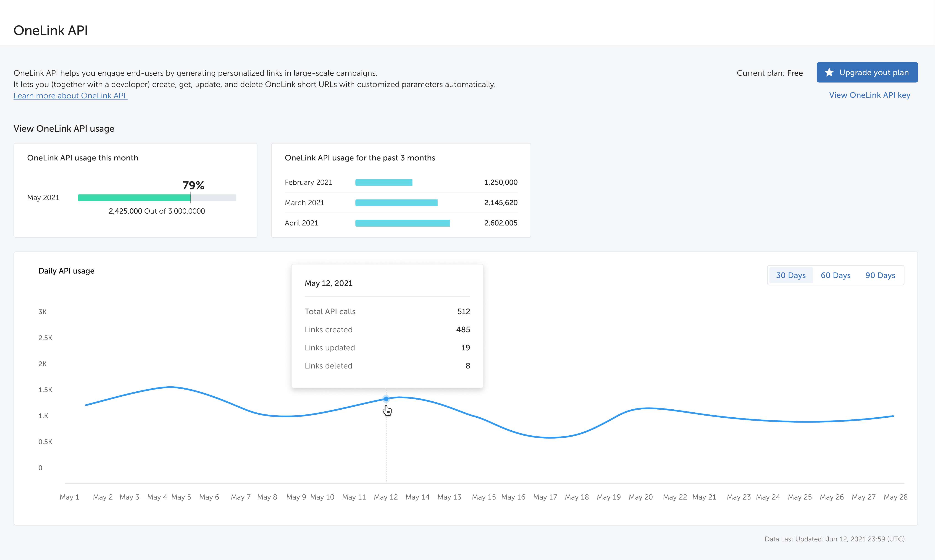The width and height of the screenshot is (935, 560).
Task: Click the May 1 axis label
Action: pos(69,497)
